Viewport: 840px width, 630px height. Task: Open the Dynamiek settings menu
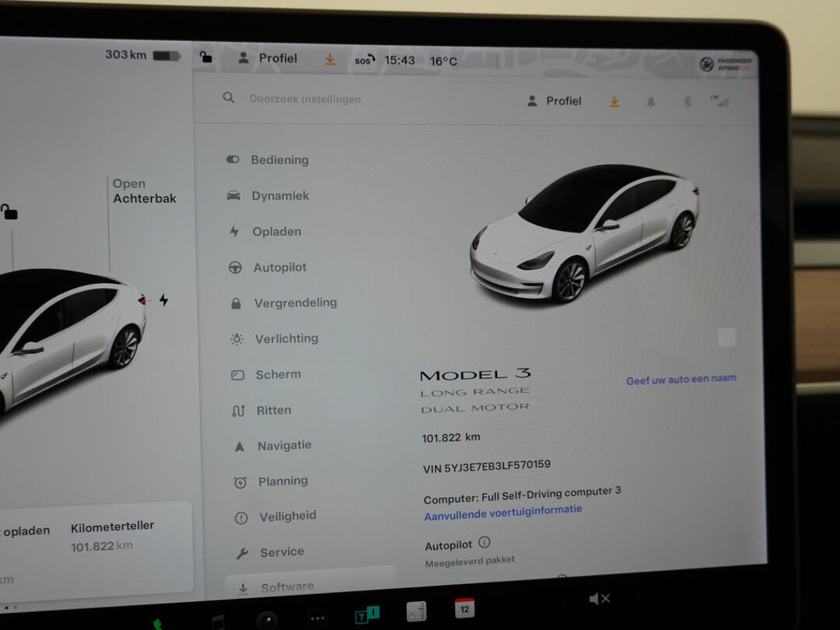click(x=268, y=195)
